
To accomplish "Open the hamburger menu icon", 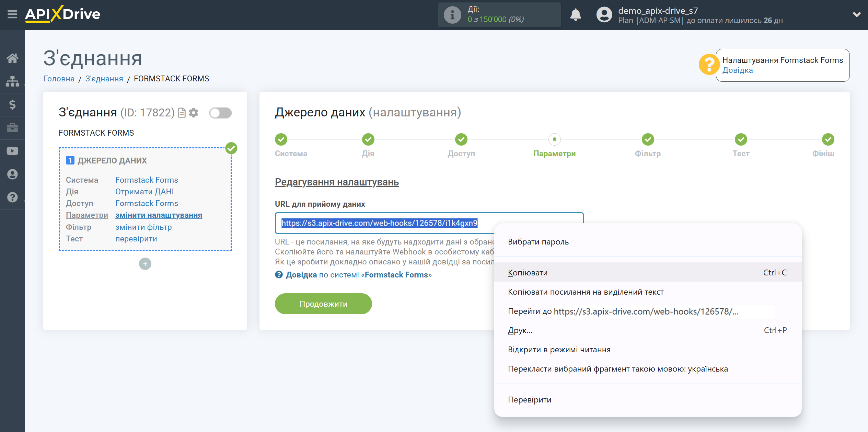I will (12, 14).
